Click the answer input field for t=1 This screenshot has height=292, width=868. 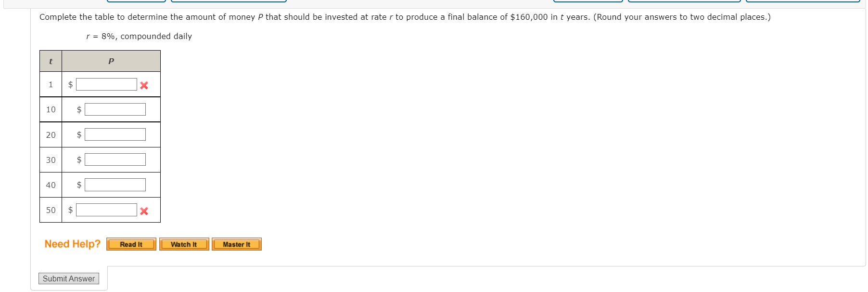[106, 84]
